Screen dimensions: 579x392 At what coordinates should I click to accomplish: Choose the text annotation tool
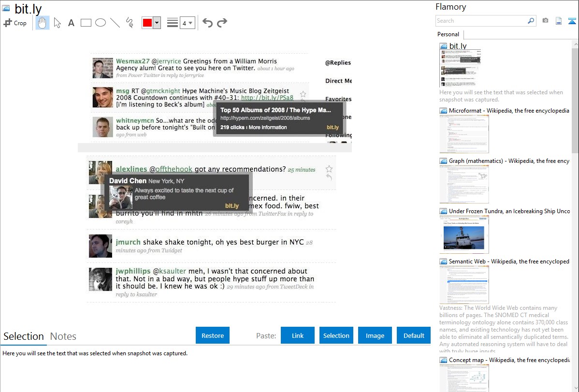pos(71,23)
